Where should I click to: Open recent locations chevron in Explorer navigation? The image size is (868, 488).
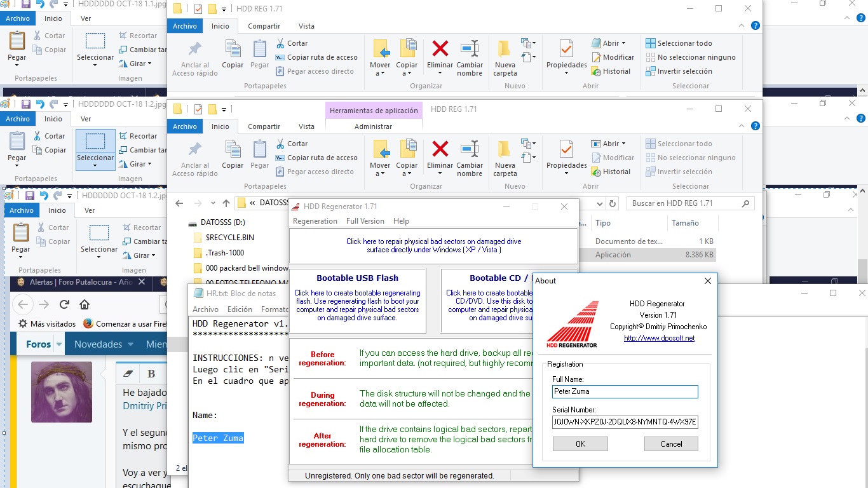pos(213,204)
